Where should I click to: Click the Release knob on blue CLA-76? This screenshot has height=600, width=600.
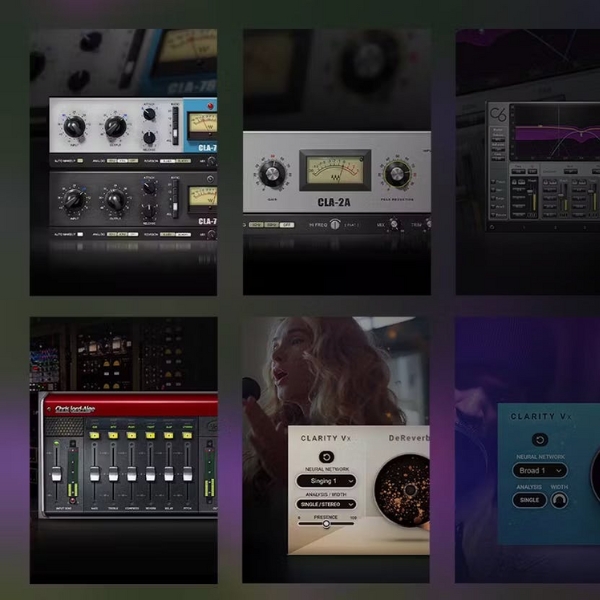pos(149,138)
